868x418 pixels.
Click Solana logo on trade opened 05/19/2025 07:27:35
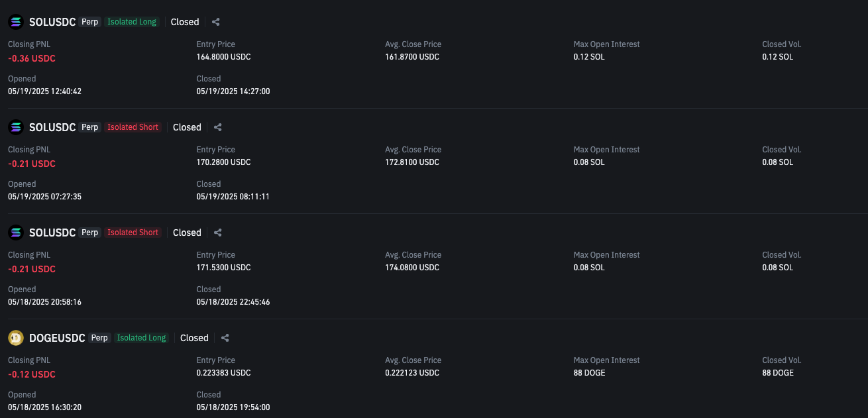click(x=16, y=127)
